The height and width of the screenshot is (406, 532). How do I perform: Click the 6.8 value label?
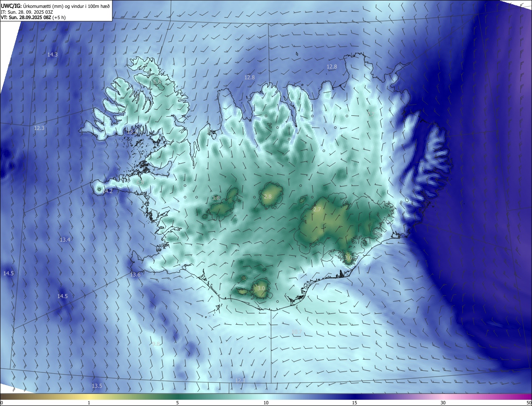(x=140, y=183)
